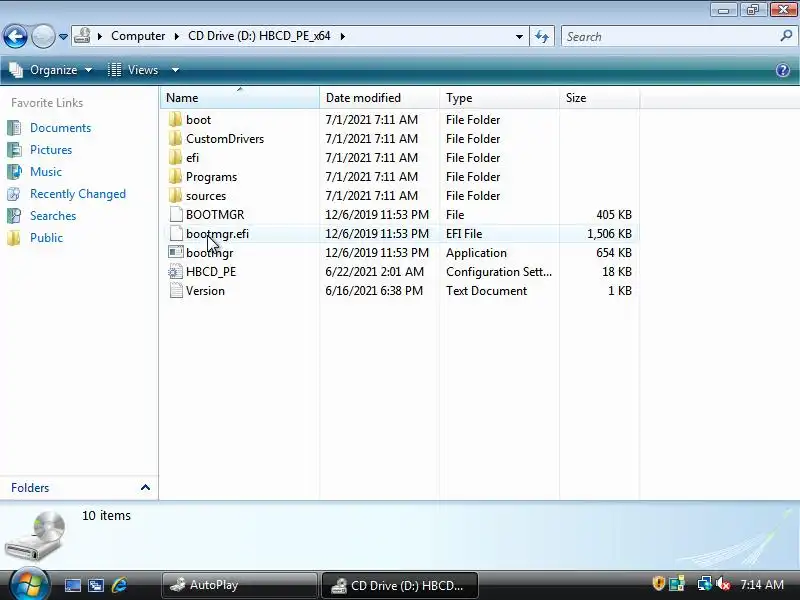Click the Configuration Sett... type cell
Viewport: 800px width, 600px height.
(498, 272)
